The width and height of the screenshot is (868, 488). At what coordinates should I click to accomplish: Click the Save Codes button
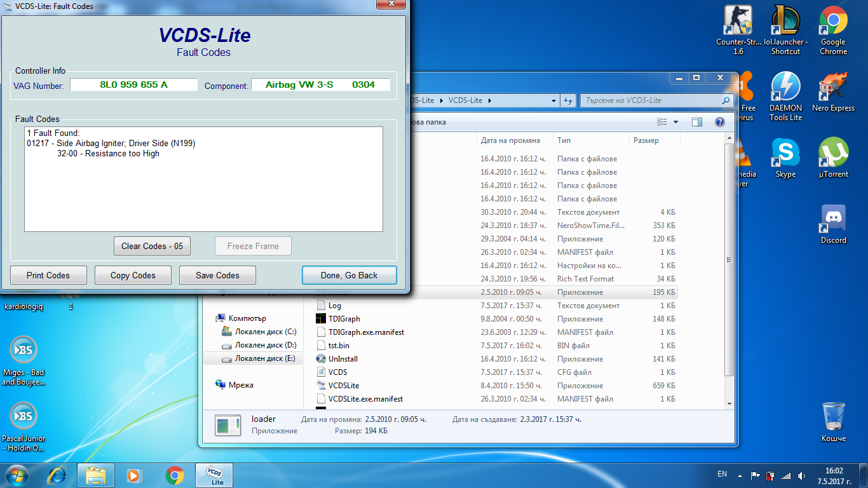pos(217,275)
